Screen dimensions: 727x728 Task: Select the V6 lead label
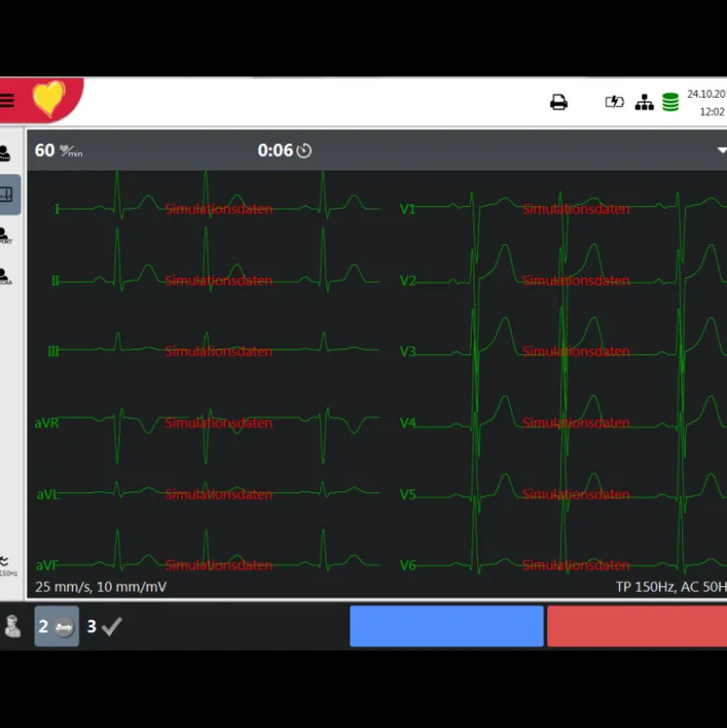[407, 565]
